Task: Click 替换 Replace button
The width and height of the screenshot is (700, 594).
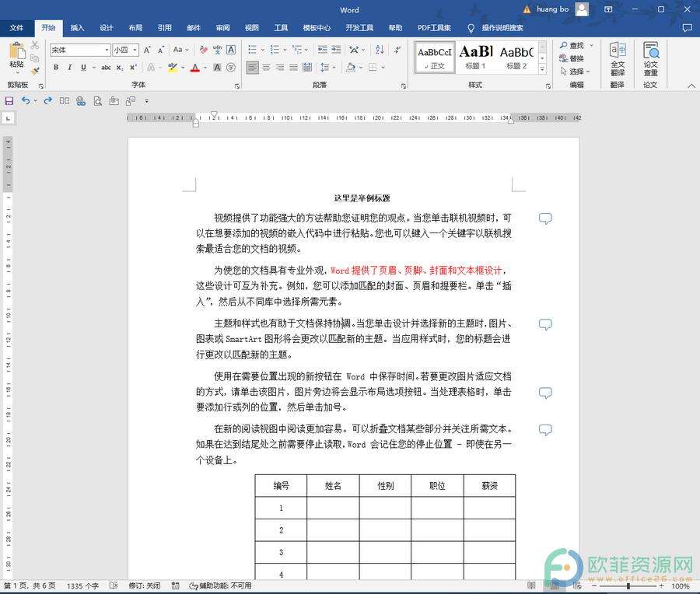Action: pos(572,58)
